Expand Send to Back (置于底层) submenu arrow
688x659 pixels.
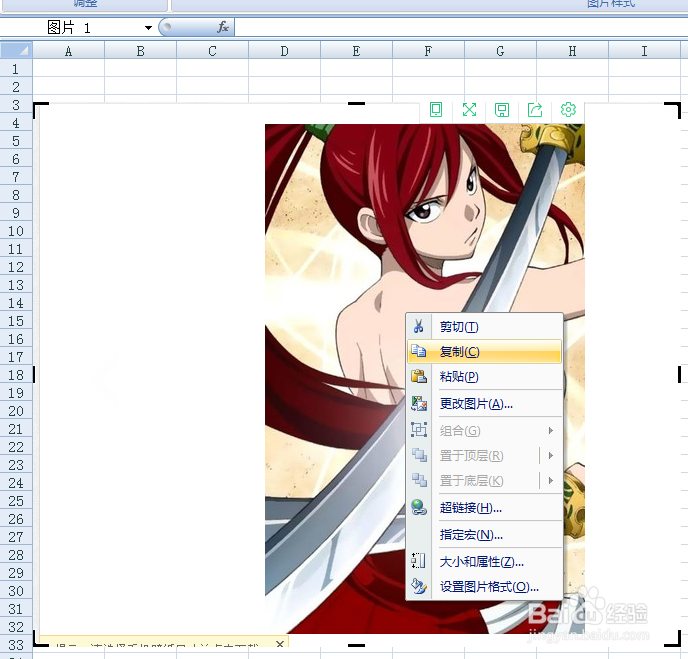[551, 481]
